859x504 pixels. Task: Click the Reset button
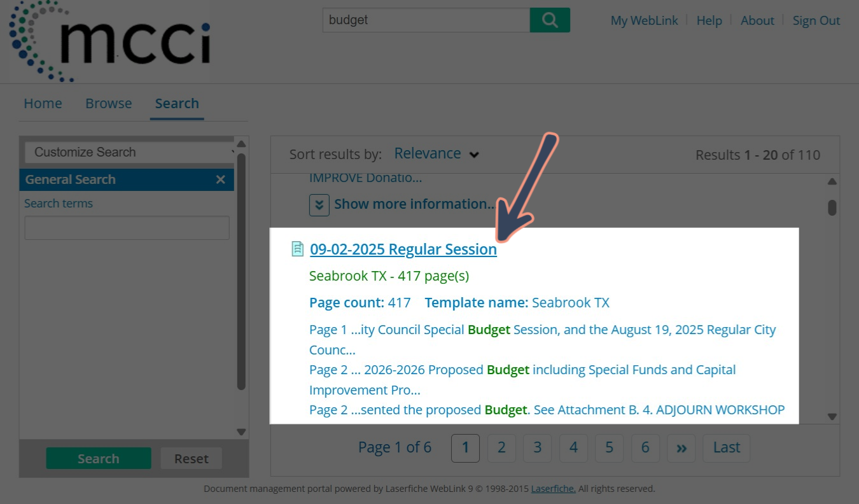[x=191, y=459]
